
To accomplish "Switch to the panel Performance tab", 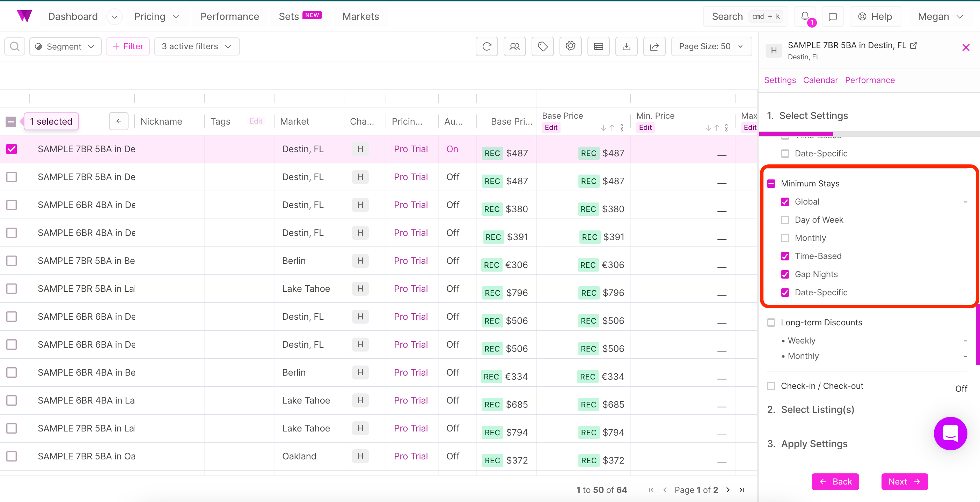I will [870, 80].
